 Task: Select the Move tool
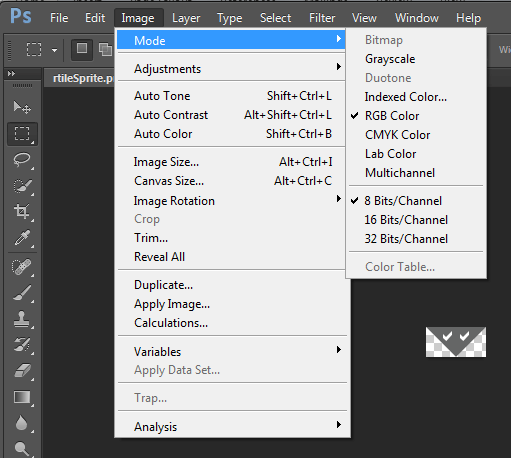[x=22, y=107]
